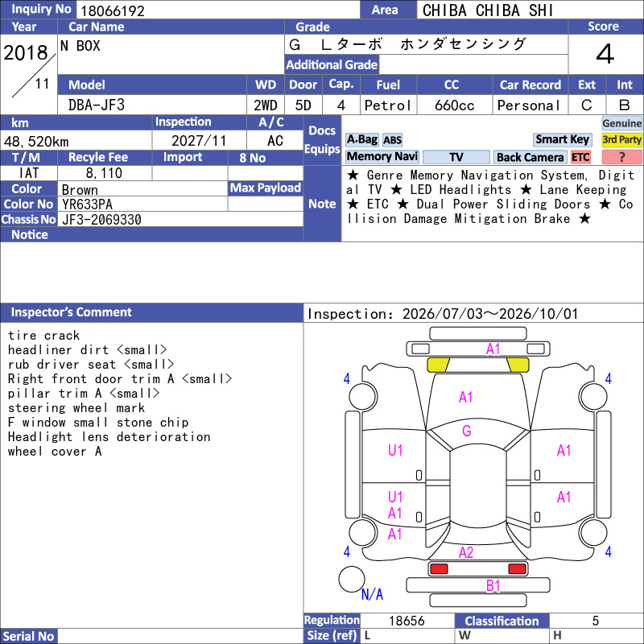Click 'Headlight lens deterioration' comment
Viewport: 644px width, 644px height.
[109, 436]
